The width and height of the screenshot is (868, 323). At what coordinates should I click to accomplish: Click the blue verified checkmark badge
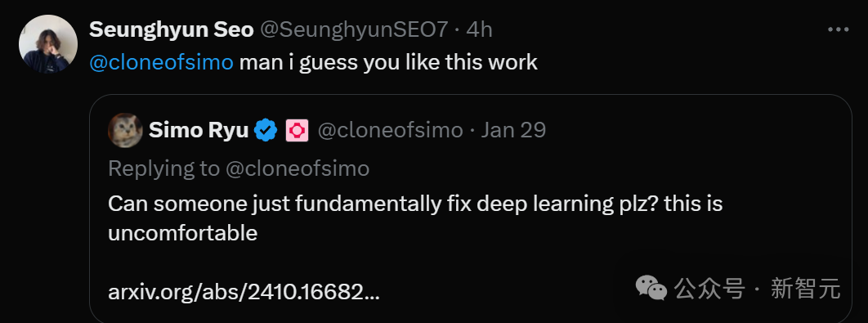pos(266,130)
